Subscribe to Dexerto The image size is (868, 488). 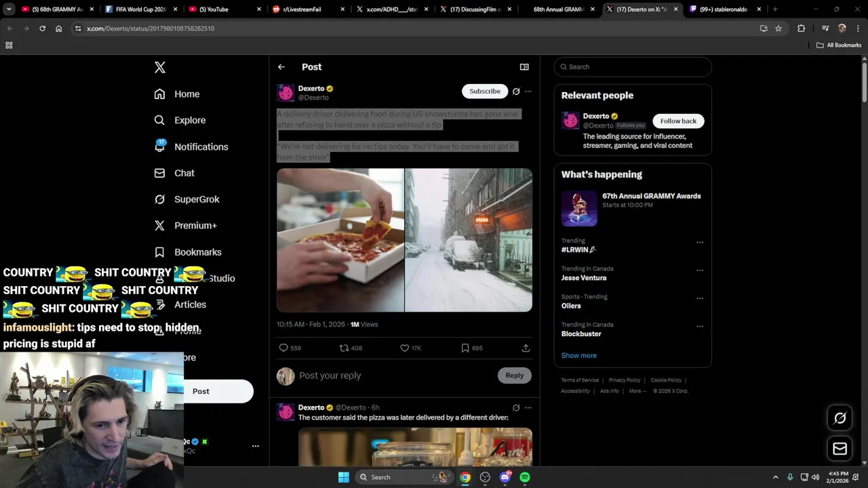pos(485,91)
